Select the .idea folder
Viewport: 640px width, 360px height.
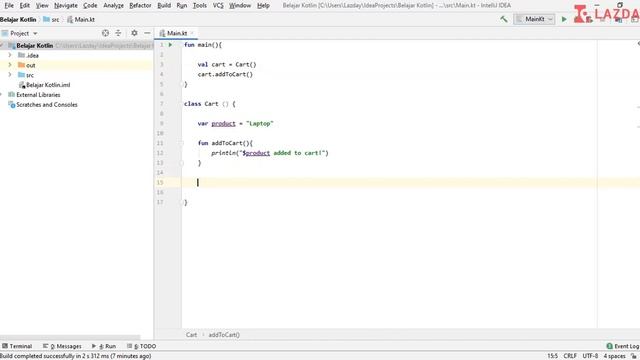pyautogui.click(x=28, y=56)
